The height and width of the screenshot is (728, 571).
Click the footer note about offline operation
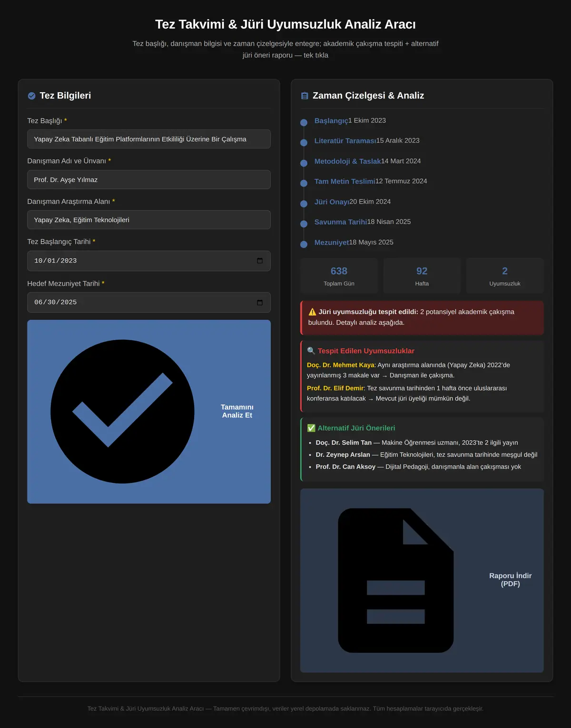[285, 708]
